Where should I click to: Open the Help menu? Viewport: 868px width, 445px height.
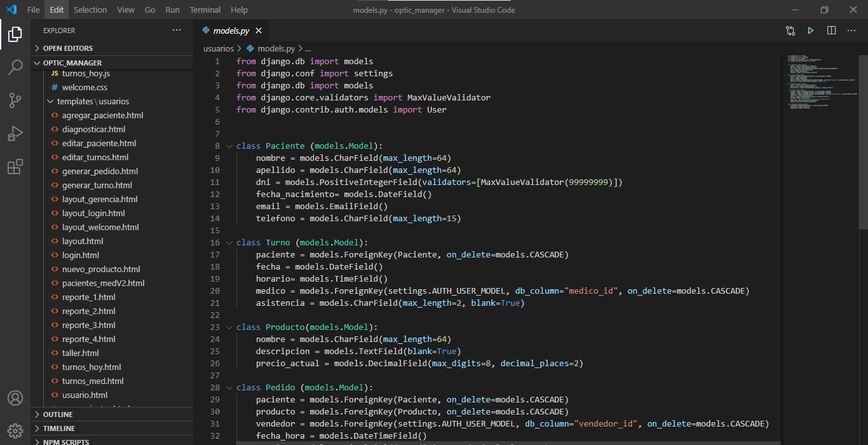(x=239, y=10)
